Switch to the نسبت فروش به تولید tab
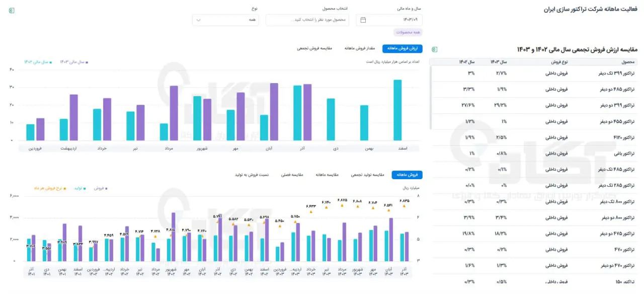The width and height of the screenshot is (644, 302). tap(252, 175)
